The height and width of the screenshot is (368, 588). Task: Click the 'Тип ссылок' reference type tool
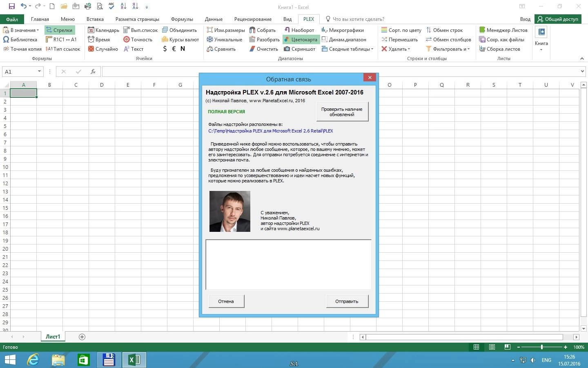63,49
